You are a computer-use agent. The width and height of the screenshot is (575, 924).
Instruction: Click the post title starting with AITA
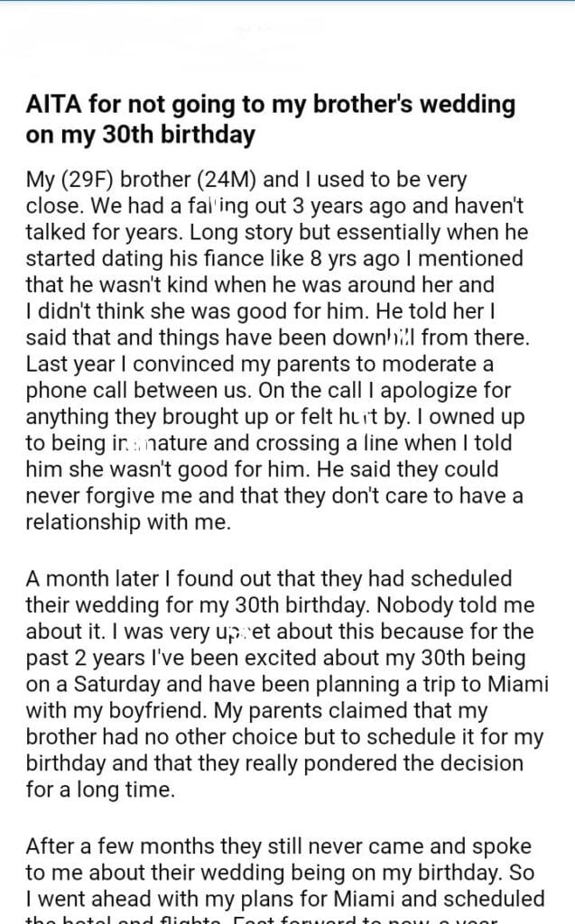270,105
